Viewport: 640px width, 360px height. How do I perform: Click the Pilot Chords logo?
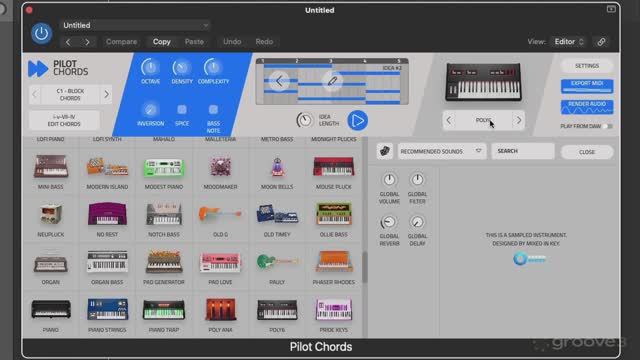(58, 68)
